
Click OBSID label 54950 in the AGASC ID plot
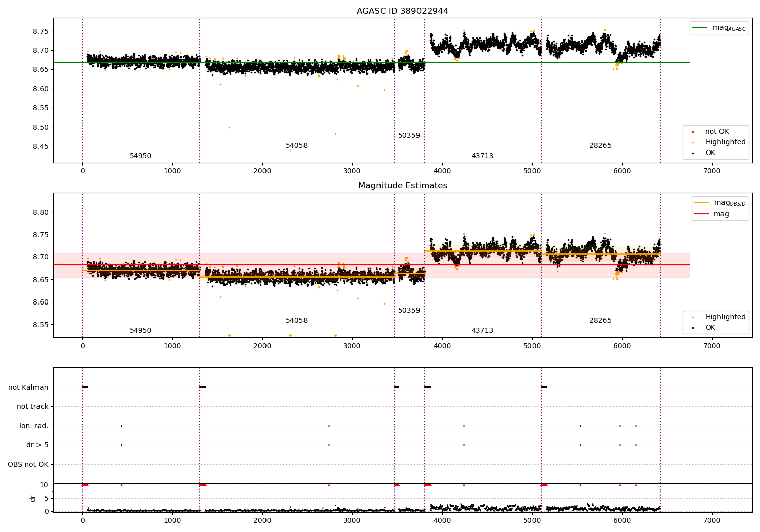point(140,156)
